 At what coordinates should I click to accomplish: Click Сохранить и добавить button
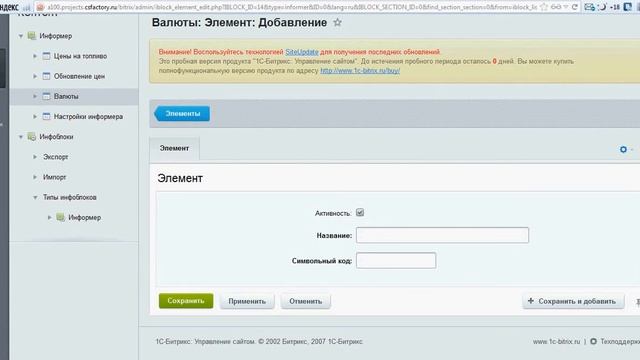pyautogui.click(x=573, y=301)
